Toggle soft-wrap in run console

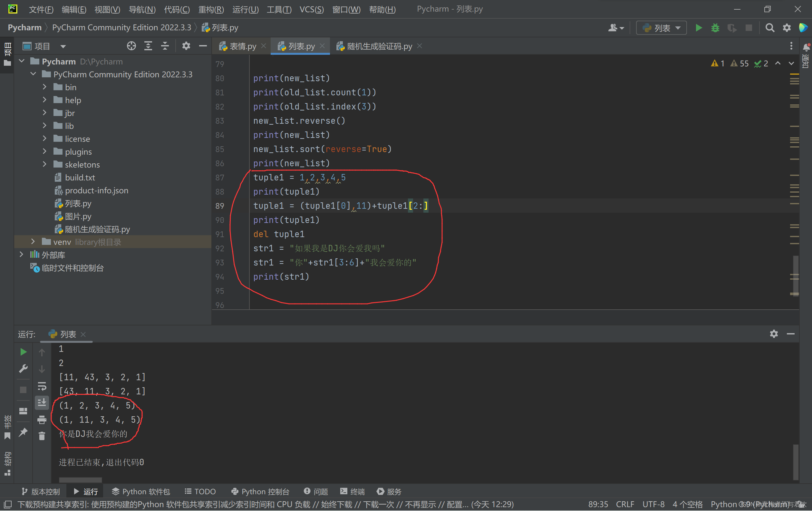[42, 386]
